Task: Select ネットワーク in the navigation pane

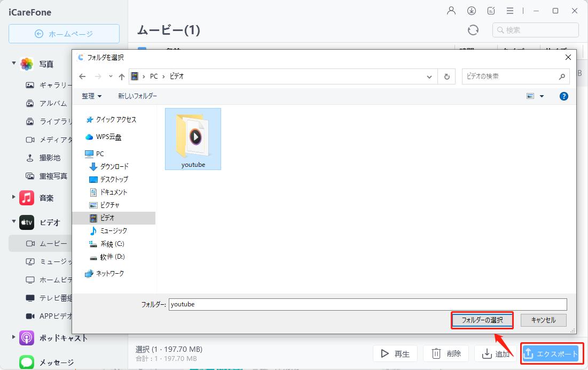Action: [x=105, y=274]
